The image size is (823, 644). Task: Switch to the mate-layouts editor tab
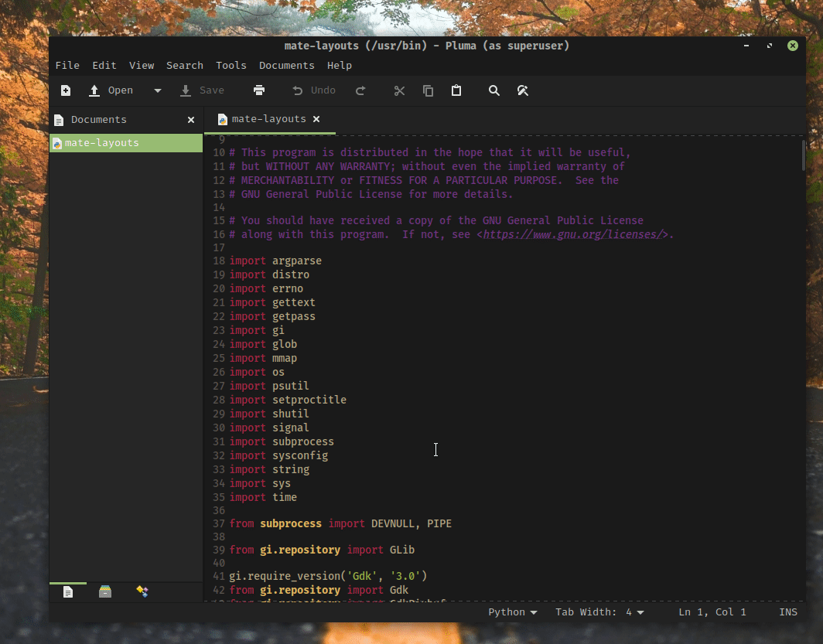coord(269,120)
